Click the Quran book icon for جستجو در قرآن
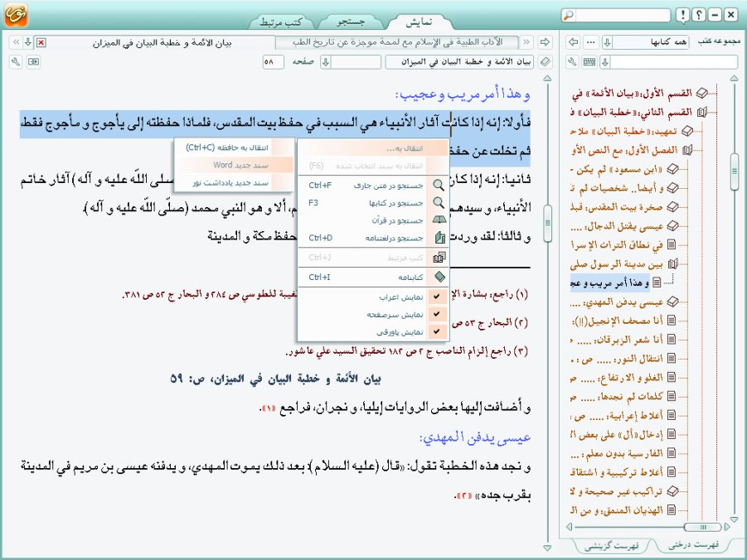Screen dimensions: 747x560 [x=439, y=220]
